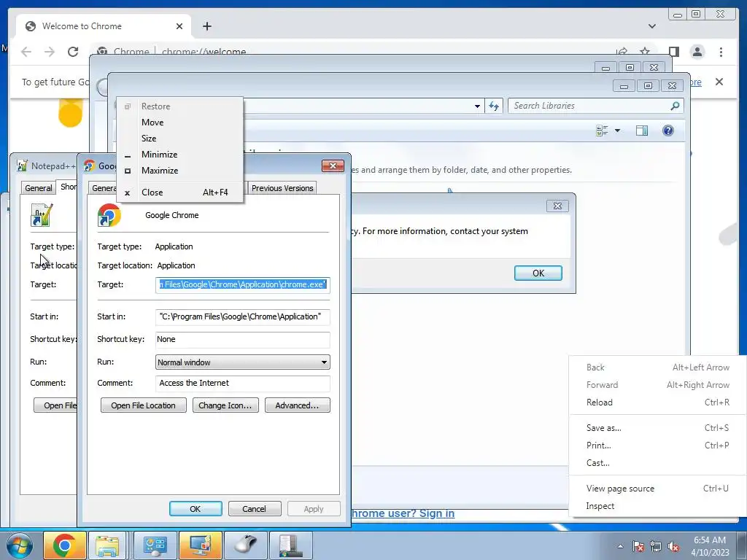The image size is (747, 560).
Task: Click the Change Icon button
Action: 225,405
